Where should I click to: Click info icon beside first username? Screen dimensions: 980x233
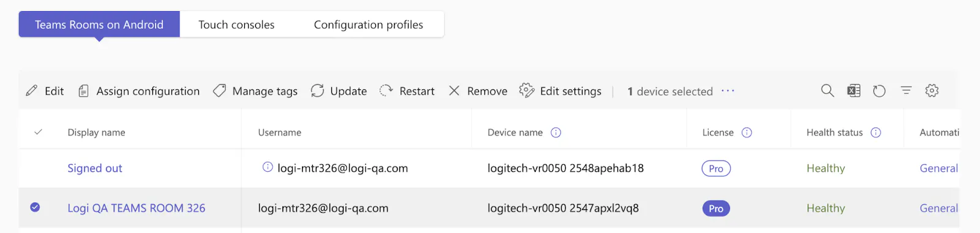[268, 167]
